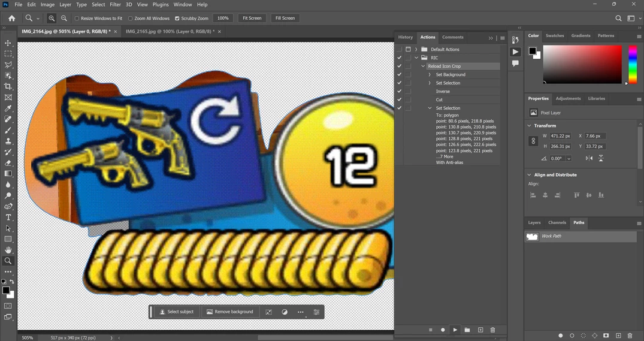The height and width of the screenshot is (341, 644).
Task: Toggle check for Cut step
Action: click(x=399, y=100)
